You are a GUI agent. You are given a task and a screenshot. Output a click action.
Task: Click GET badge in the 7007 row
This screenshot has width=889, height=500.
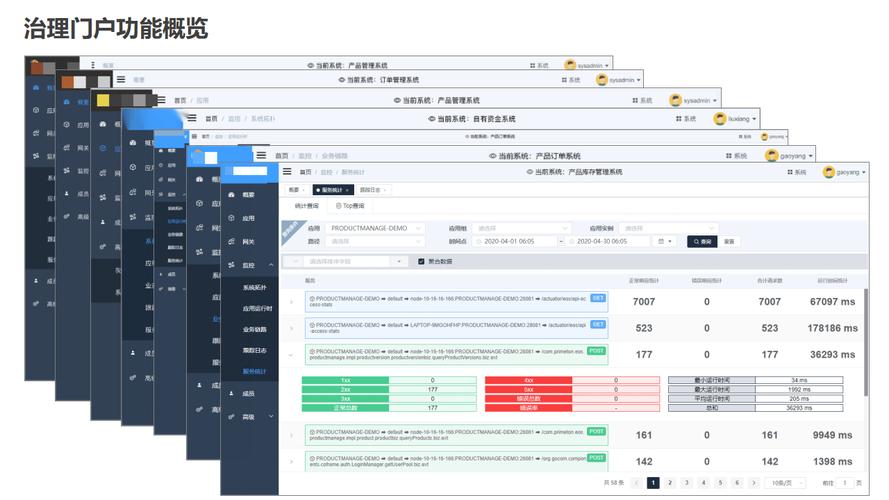click(x=598, y=298)
